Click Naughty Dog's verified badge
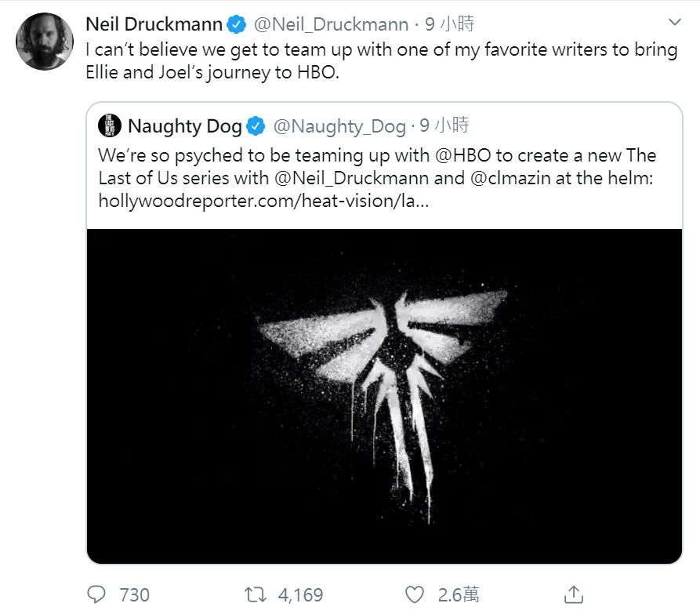The width and height of the screenshot is (700, 614). (256, 125)
